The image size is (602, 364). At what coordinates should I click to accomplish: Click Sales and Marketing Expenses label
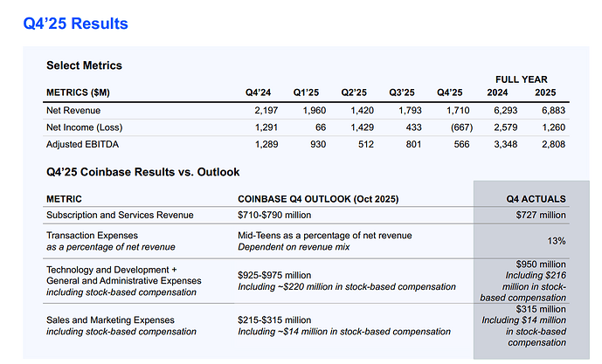(110, 320)
